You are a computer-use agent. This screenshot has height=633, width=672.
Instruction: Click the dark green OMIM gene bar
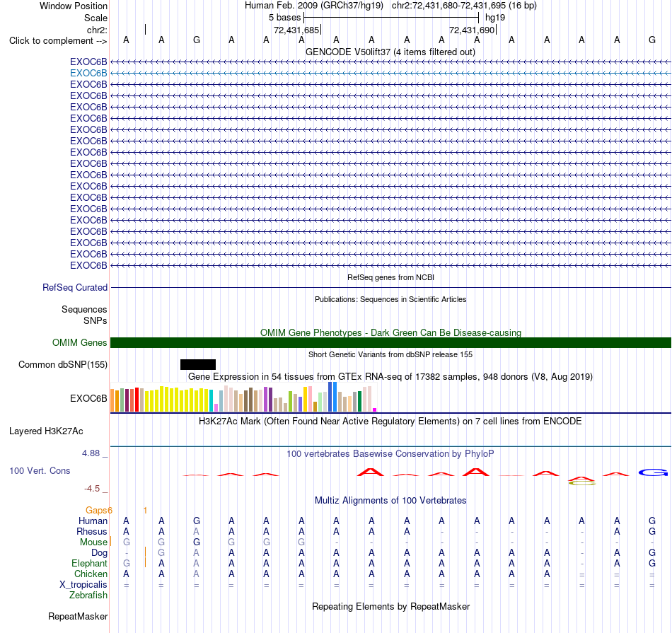pos(390,342)
